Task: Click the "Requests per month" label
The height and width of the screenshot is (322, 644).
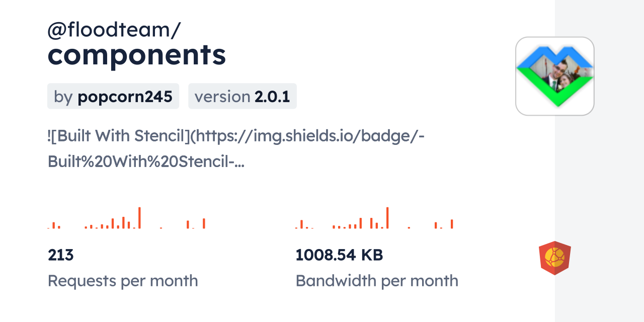Action: 123,281
